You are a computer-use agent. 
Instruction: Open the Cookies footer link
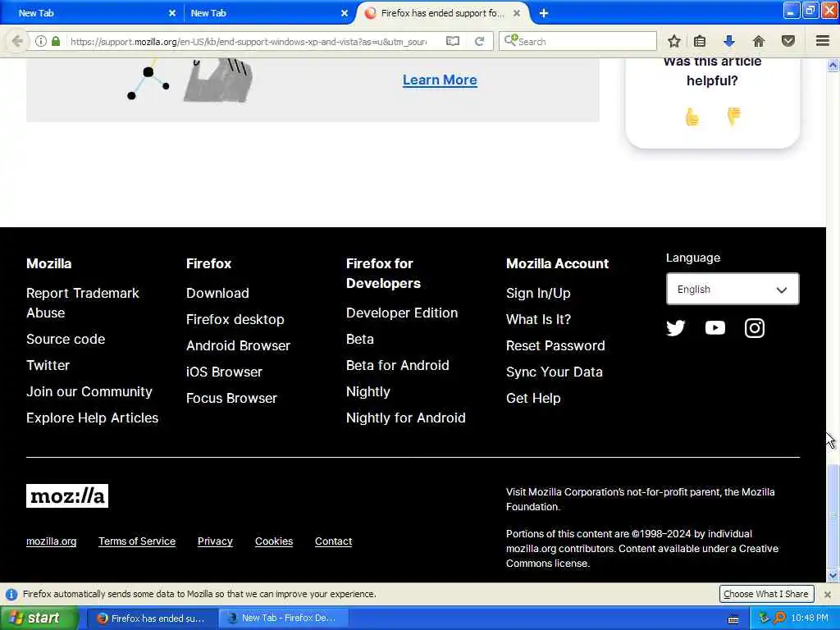274,541
